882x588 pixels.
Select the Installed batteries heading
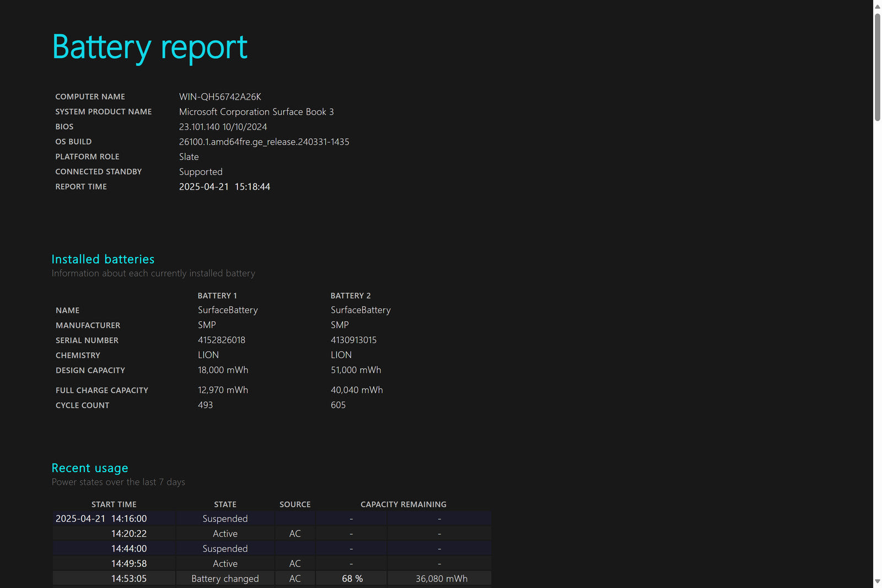103,259
